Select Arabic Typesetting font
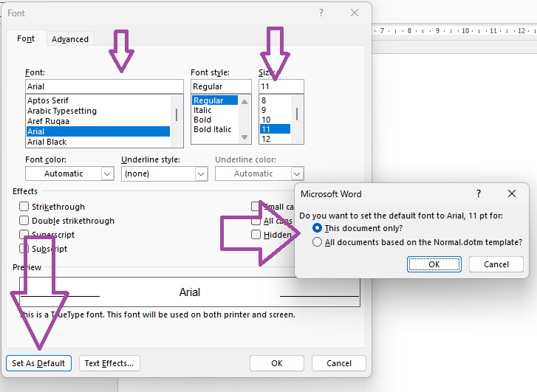Screen dimensions: 537x392 click(98, 111)
